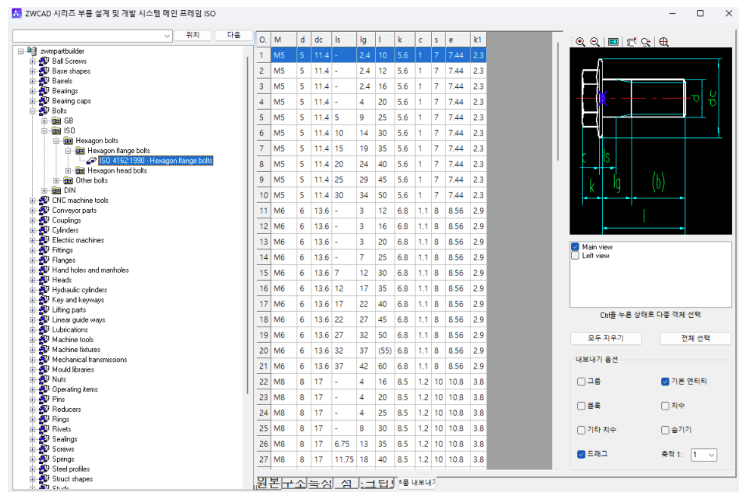Click the Couplings library icon
This screenshot has height=500, width=750.
[x=44, y=220]
